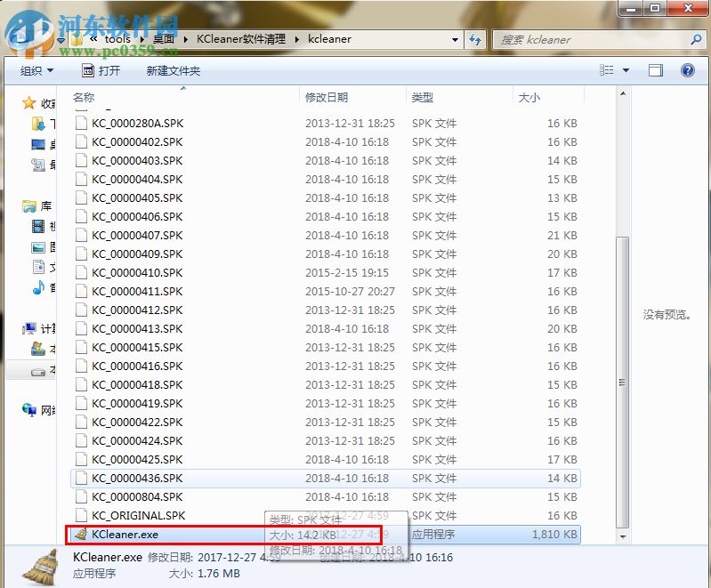Open Favorites star in navigation pane

(x=29, y=103)
